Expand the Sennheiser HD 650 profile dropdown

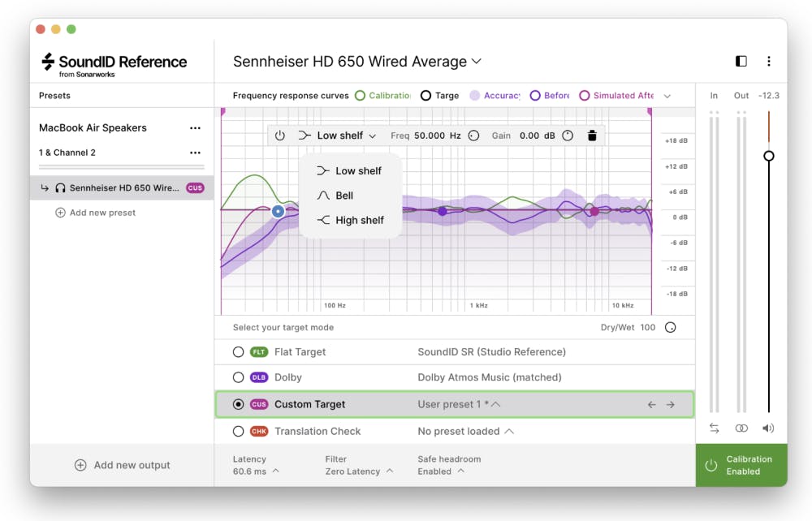pos(477,62)
